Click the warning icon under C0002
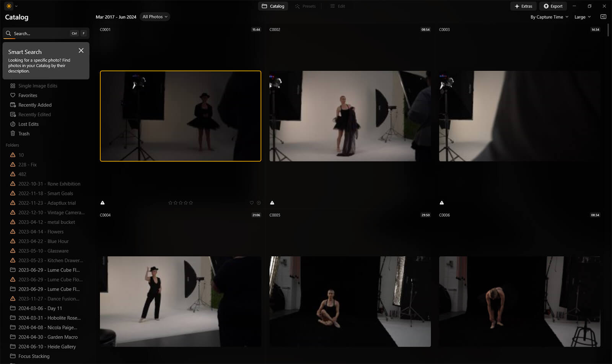The image size is (612, 364). [x=272, y=203]
